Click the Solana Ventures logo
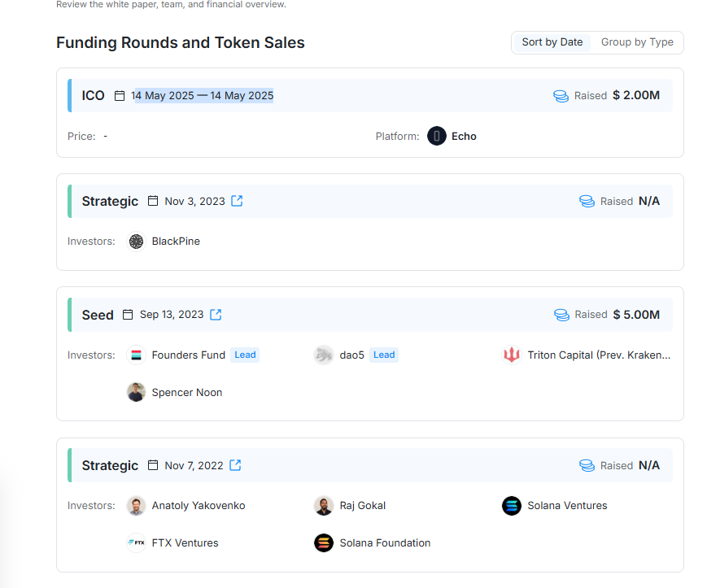The height and width of the screenshot is (588, 707). pyautogui.click(x=511, y=506)
